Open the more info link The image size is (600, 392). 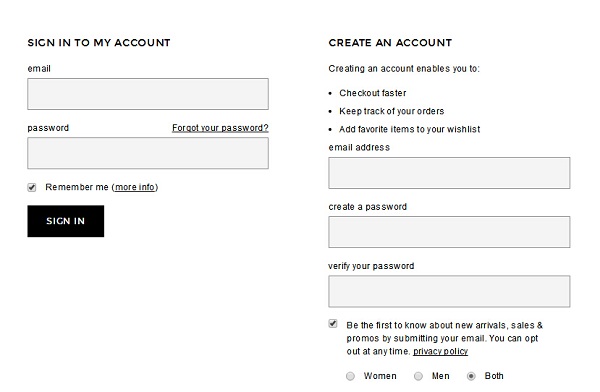click(135, 187)
